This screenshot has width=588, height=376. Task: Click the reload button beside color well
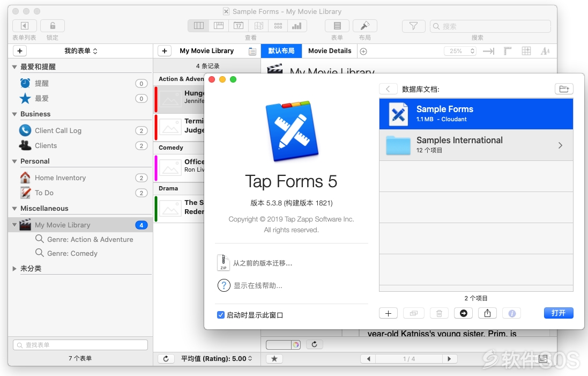tap(314, 344)
